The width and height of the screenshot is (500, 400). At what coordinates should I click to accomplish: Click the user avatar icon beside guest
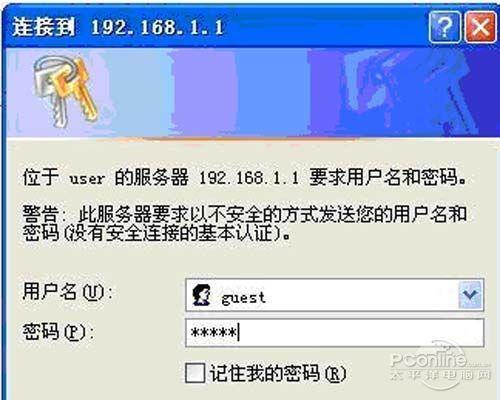201,295
